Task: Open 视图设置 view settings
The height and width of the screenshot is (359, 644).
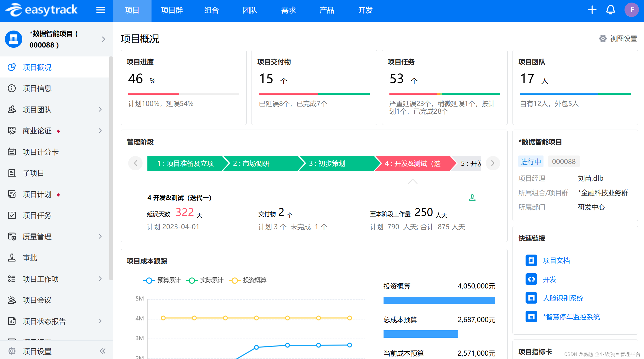Action: pos(618,38)
